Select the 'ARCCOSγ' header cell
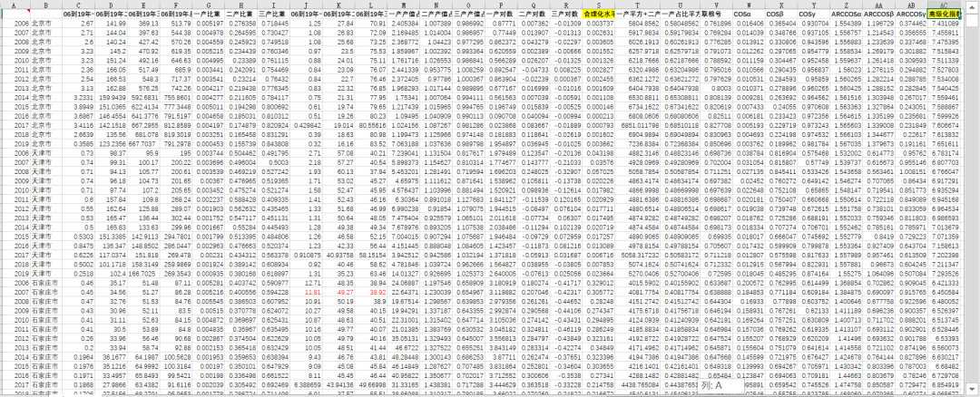 (x=911, y=13)
